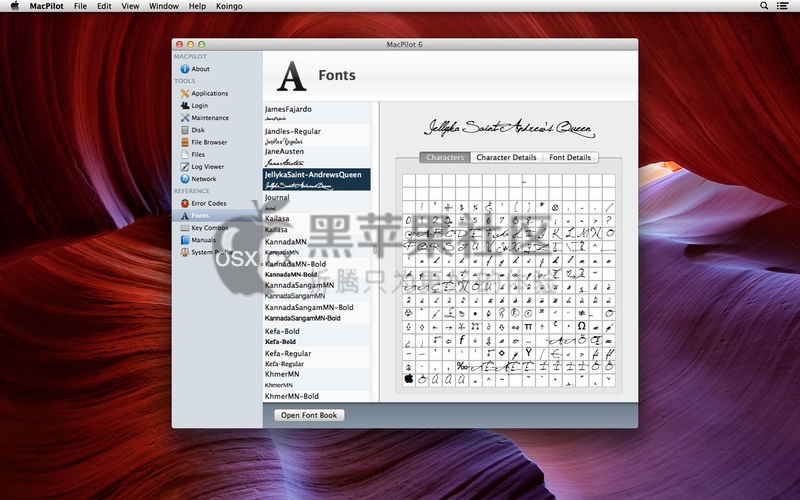Viewport: 800px width, 500px height.
Task: Open Notification Center list icon
Action: coord(782,6)
